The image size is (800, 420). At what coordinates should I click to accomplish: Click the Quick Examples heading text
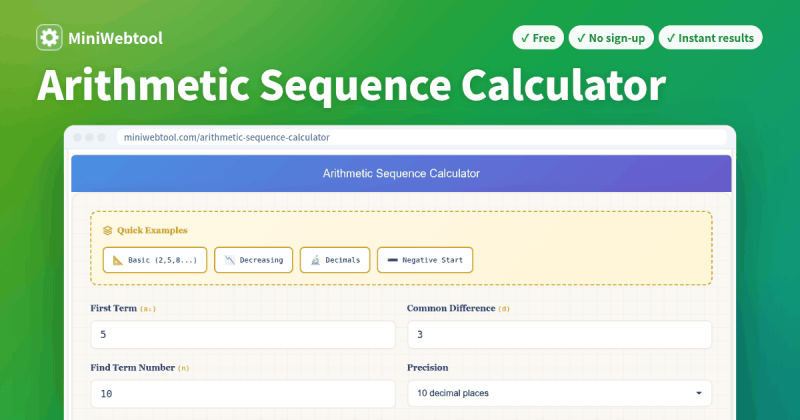click(x=152, y=231)
